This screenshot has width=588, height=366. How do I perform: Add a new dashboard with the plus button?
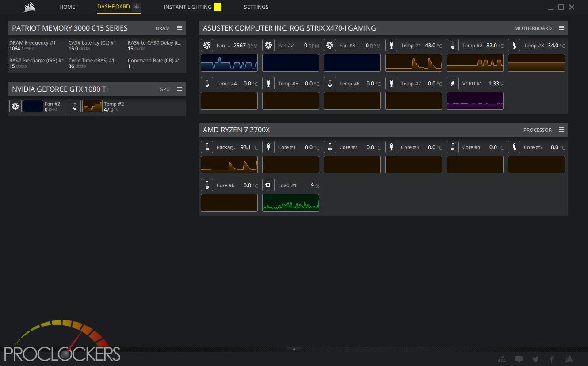[137, 7]
